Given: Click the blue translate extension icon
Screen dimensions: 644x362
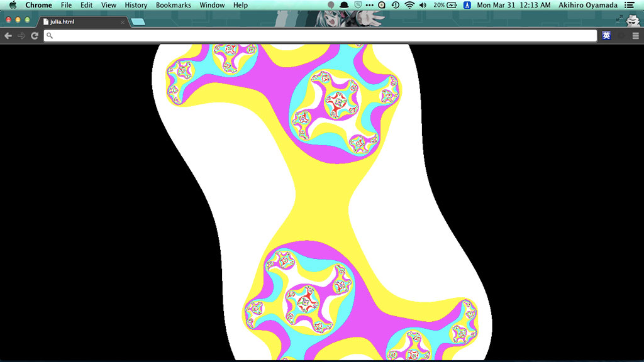Looking at the screenshot, I should 606,36.
